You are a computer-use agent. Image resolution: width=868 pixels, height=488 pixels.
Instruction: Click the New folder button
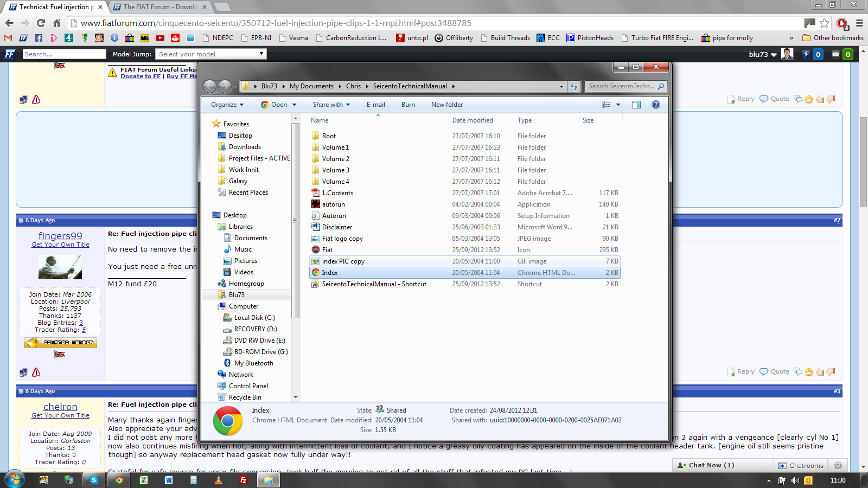pos(446,105)
